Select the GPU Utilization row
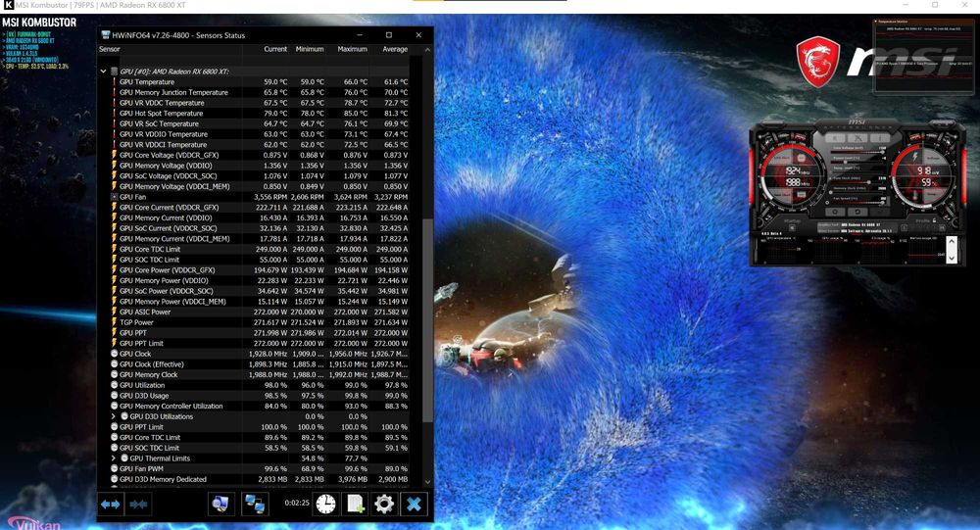980x530 pixels. (x=260, y=385)
